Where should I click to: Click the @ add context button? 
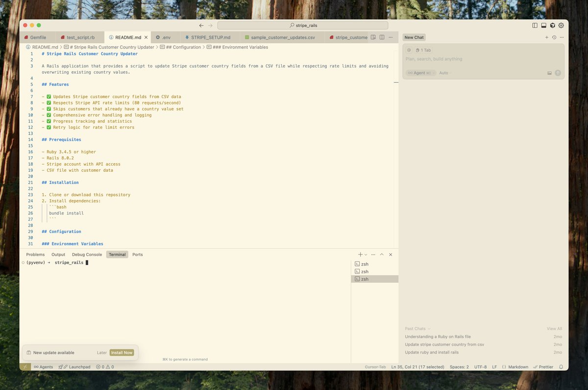pos(409,50)
